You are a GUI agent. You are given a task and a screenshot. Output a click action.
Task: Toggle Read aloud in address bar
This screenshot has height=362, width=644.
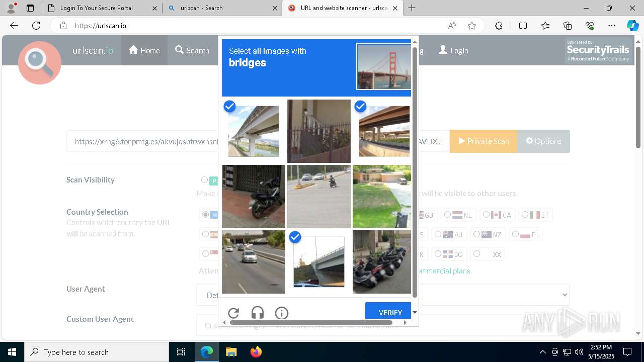tap(452, 26)
